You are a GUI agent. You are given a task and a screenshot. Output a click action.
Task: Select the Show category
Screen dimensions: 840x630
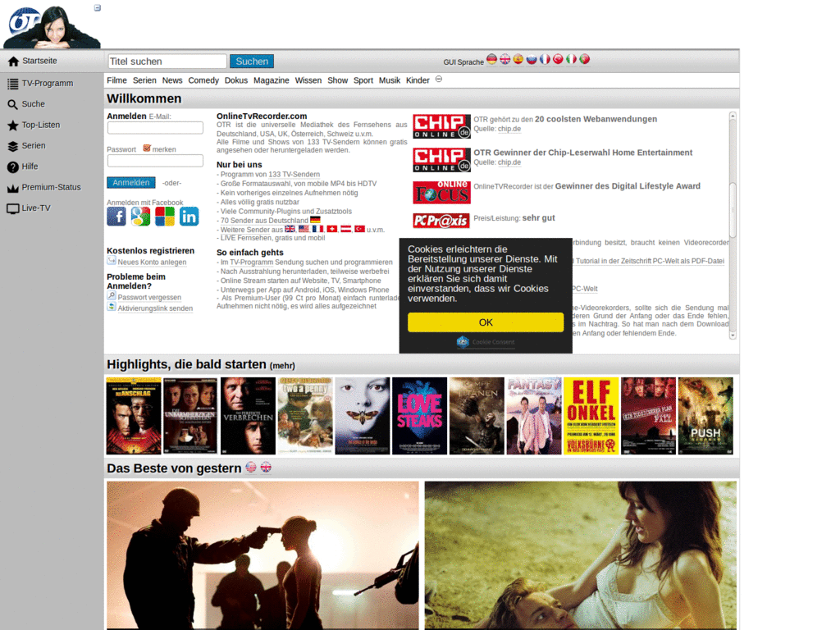(x=337, y=80)
